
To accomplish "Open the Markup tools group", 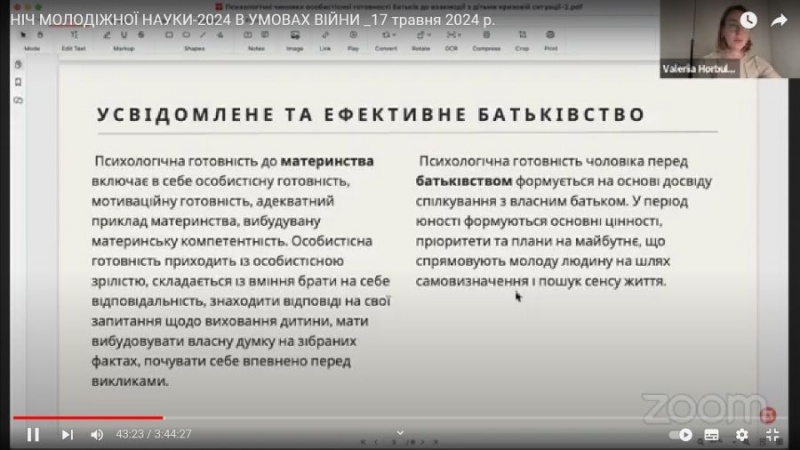I will (x=124, y=38).
